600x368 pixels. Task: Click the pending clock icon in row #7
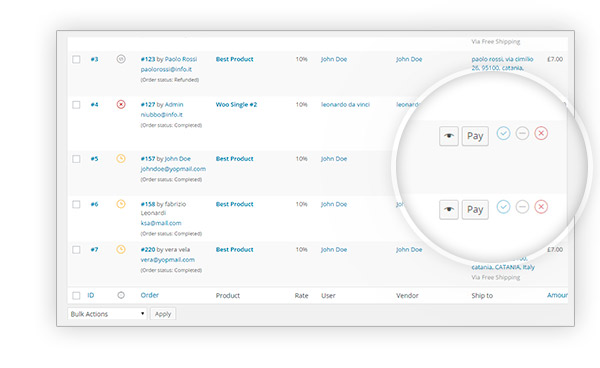pos(121,249)
